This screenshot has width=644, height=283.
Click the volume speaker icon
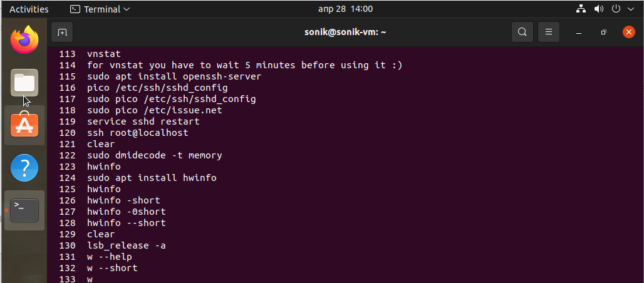click(x=598, y=9)
